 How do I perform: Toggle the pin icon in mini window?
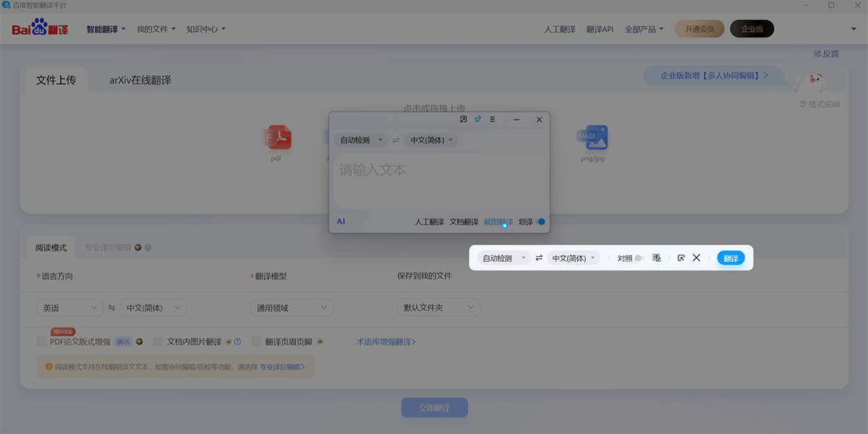[477, 119]
